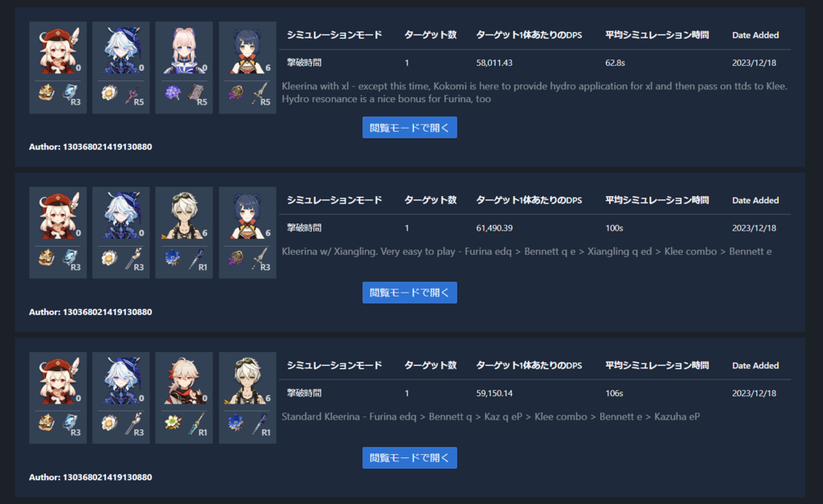This screenshot has height=504, width=823.
Task: Click Date Added header in first card
Action: coord(755,35)
